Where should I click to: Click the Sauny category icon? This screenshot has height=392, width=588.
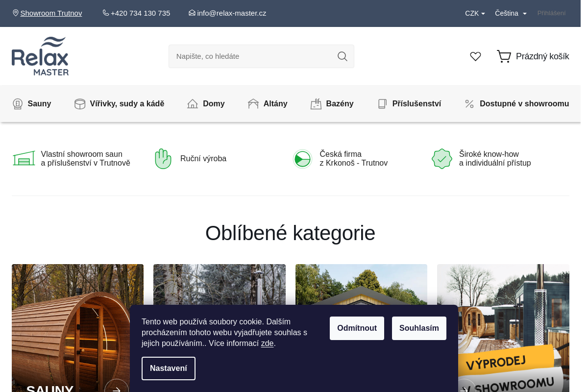click(x=18, y=104)
